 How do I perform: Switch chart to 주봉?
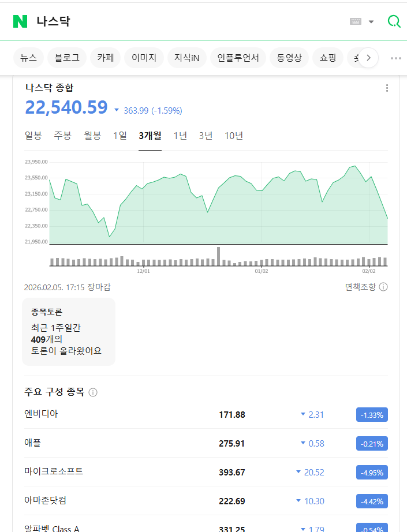63,136
